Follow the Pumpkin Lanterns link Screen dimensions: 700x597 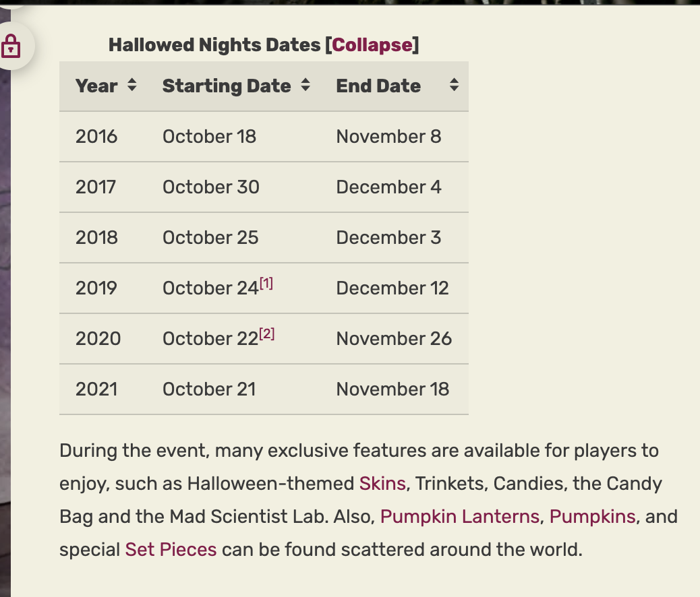click(x=460, y=516)
